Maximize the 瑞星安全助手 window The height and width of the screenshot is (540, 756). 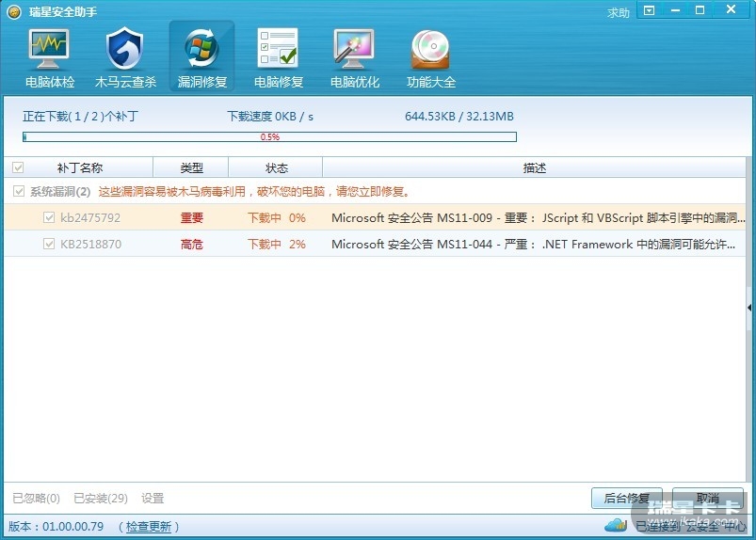700,10
